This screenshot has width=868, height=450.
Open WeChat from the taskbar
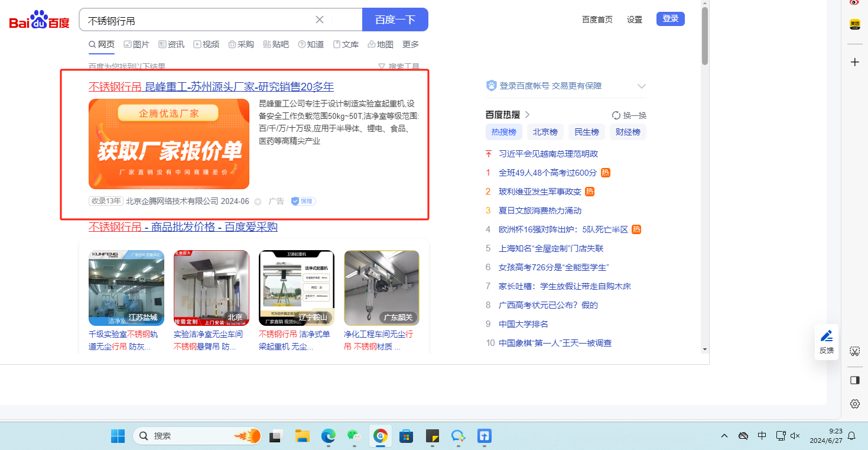click(353, 436)
